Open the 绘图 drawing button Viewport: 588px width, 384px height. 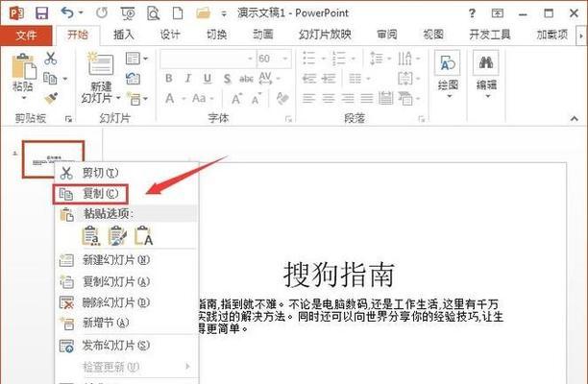click(x=448, y=74)
